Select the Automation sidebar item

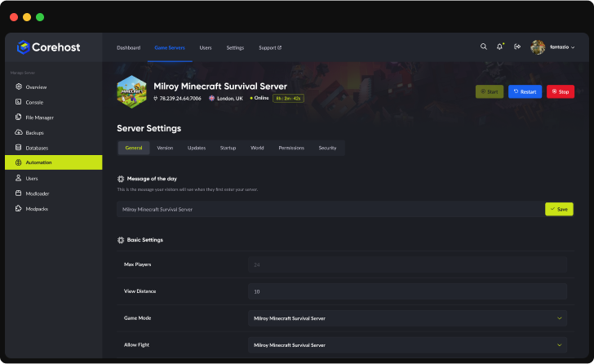[53, 162]
